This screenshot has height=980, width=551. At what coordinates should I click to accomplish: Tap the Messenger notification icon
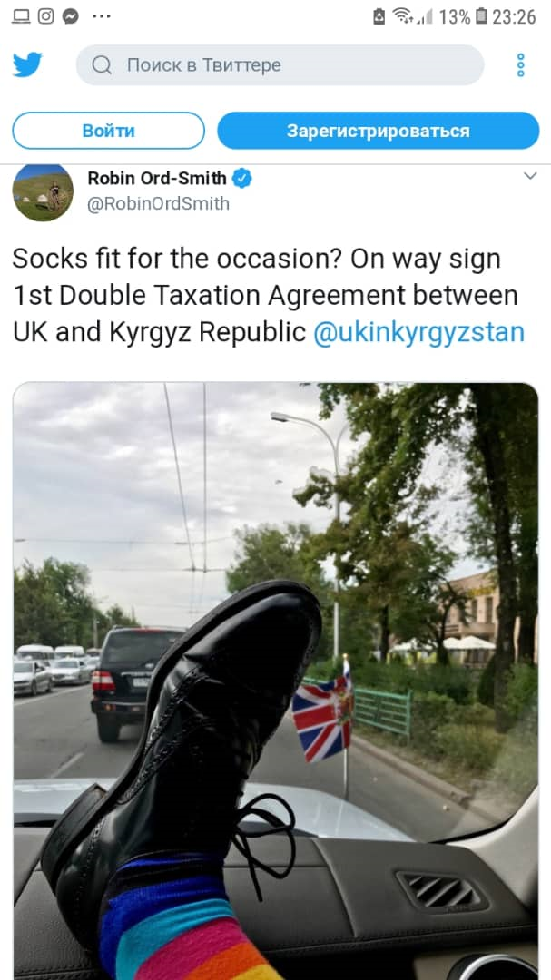click(71, 16)
